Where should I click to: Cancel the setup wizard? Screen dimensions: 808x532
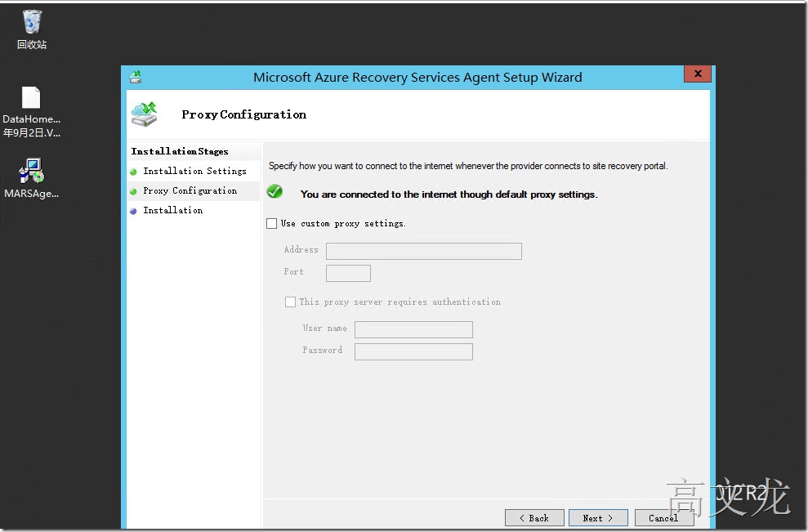point(664,518)
